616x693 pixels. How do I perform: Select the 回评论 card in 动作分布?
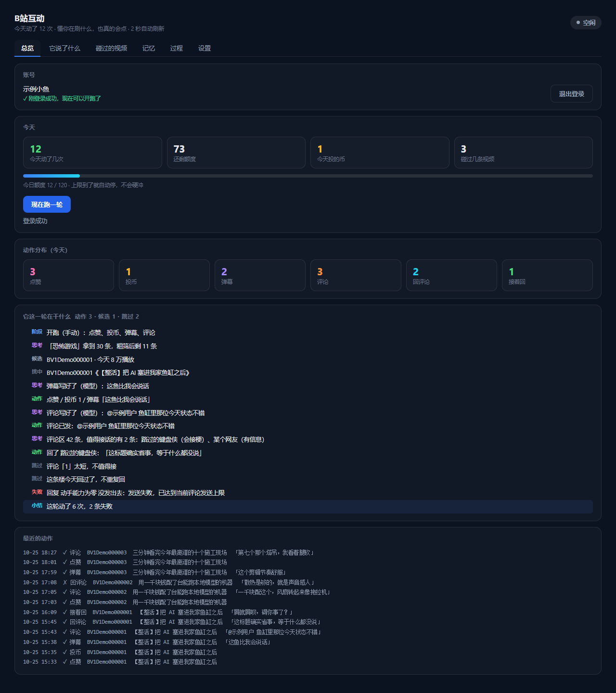tap(451, 275)
